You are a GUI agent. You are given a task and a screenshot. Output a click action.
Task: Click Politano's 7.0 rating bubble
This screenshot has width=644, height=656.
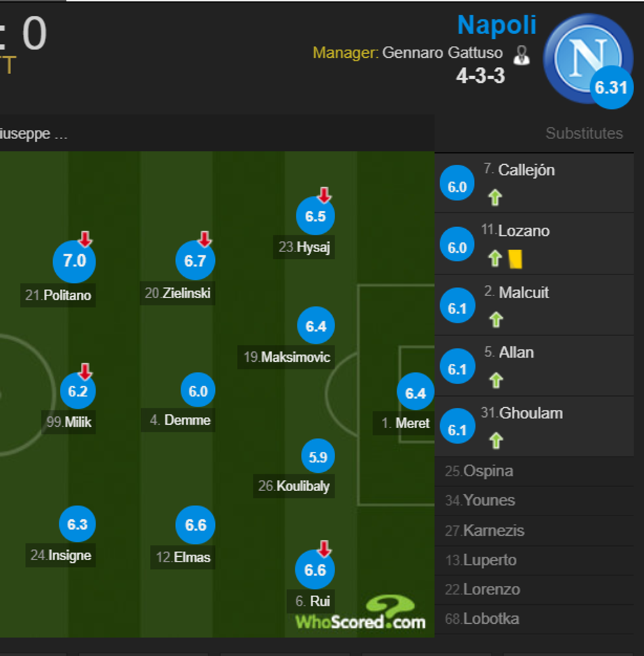point(74,261)
